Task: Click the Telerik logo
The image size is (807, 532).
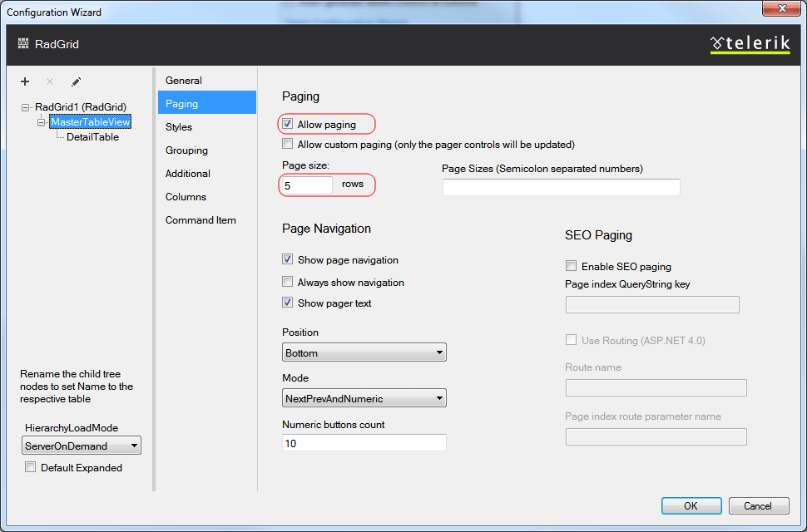Action: [x=750, y=44]
